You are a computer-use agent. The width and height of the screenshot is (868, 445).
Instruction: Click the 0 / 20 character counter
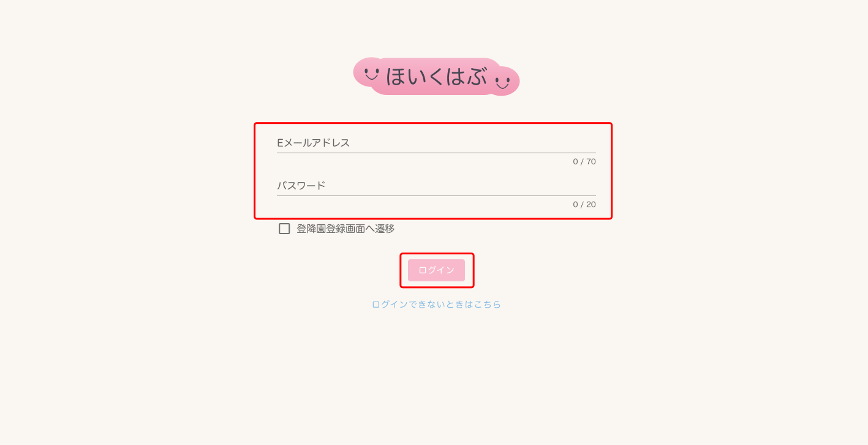click(584, 205)
